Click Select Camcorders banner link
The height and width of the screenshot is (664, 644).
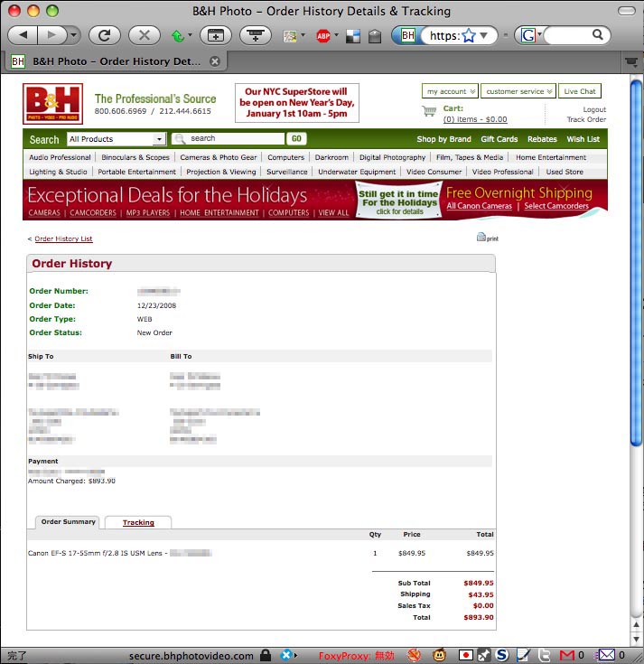pyautogui.click(x=556, y=206)
